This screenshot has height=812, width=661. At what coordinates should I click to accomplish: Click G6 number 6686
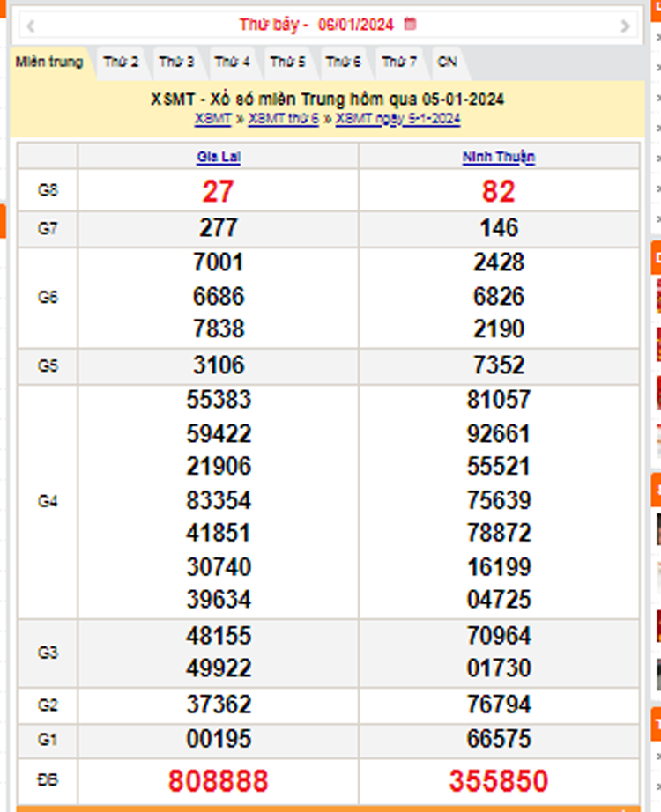click(219, 296)
